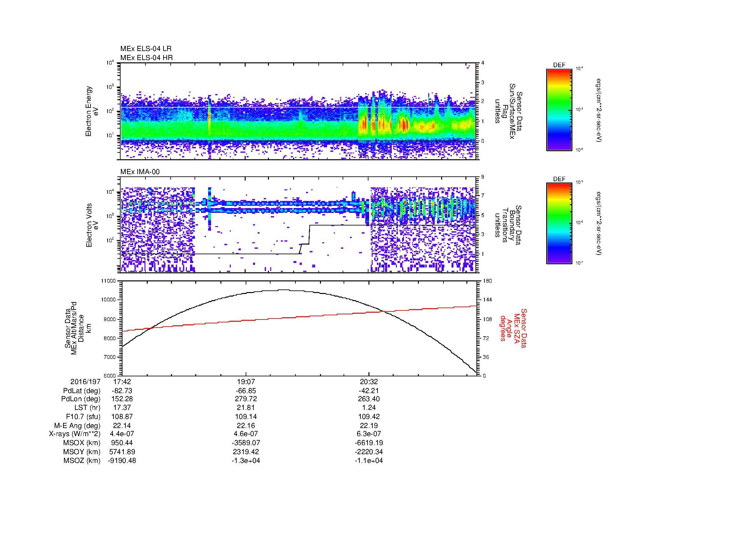Click the X-rays value '6.3e-07'
The image size is (756, 534).
pos(369,434)
